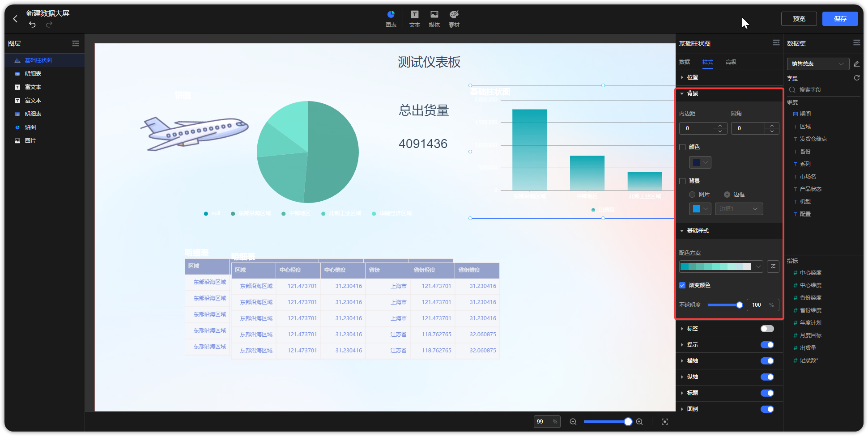Open the 配色方案 color scheme dropdown
Image resolution: width=868 pixels, height=436 pixels.
[758, 267]
